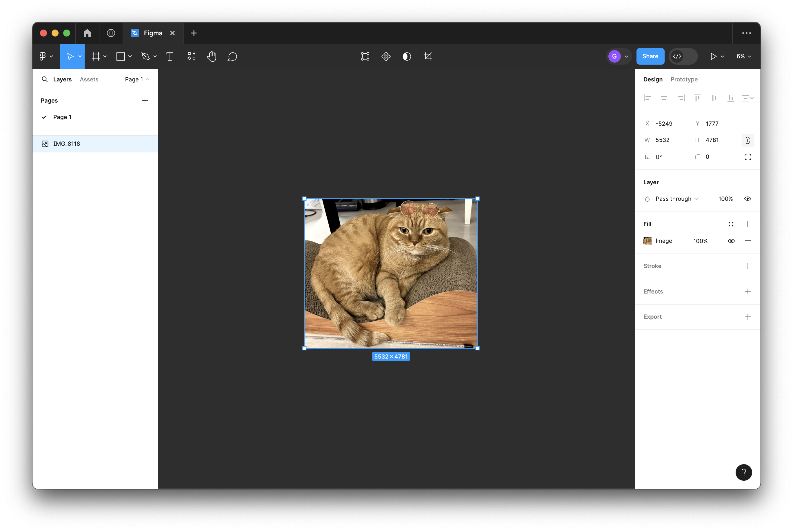Open the 6% zoom dropdown

click(x=743, y=56)
